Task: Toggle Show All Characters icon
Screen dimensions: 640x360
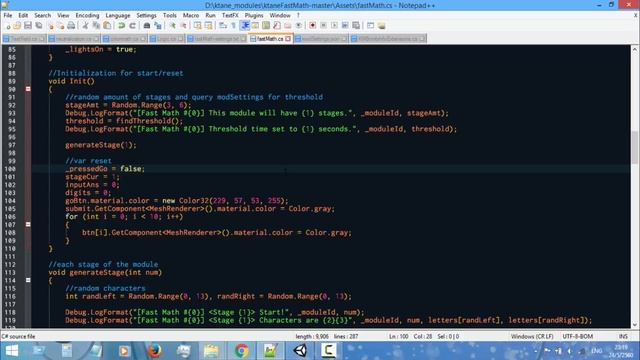Action: [233, 26]
